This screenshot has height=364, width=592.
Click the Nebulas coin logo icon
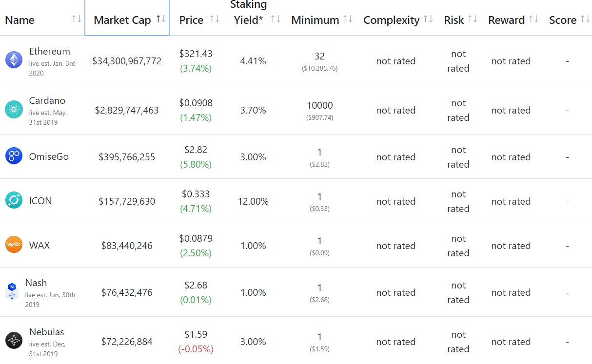pos(14,340)
